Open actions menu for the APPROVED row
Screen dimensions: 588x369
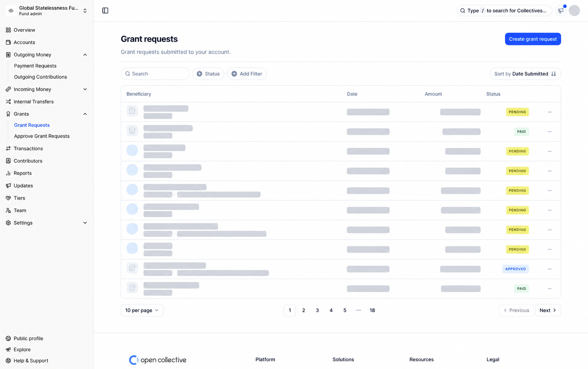[550, 269]
